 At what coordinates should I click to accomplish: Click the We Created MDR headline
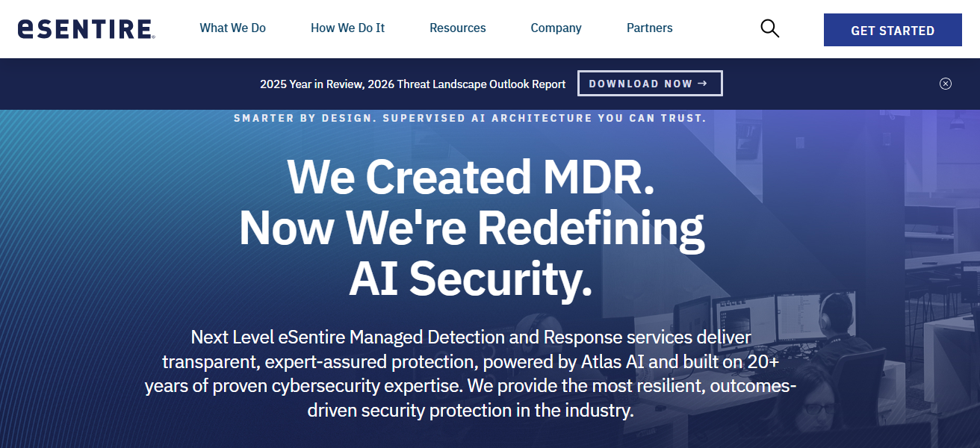click(x=471, y=228)
